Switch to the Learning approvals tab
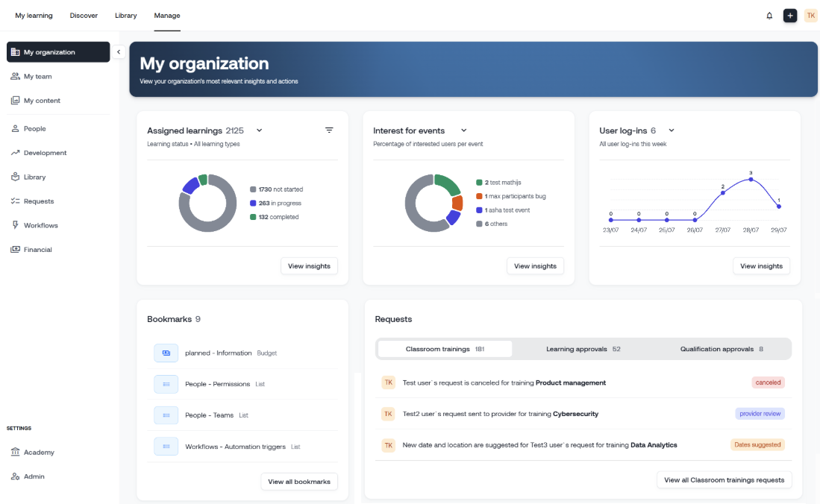Screen dimensions: 820x504 (x=583, y=349)
